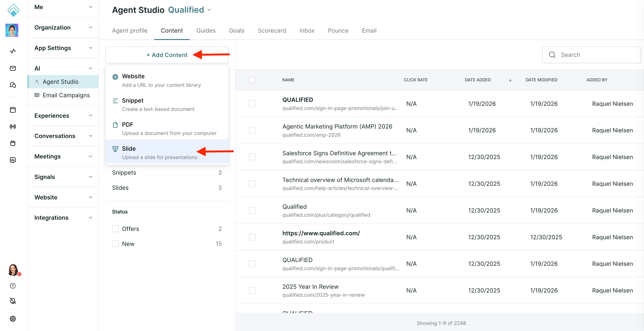This screenshot has height=331, width=644.
Task: Open the settings gear icon
Action: click(13, 319)
